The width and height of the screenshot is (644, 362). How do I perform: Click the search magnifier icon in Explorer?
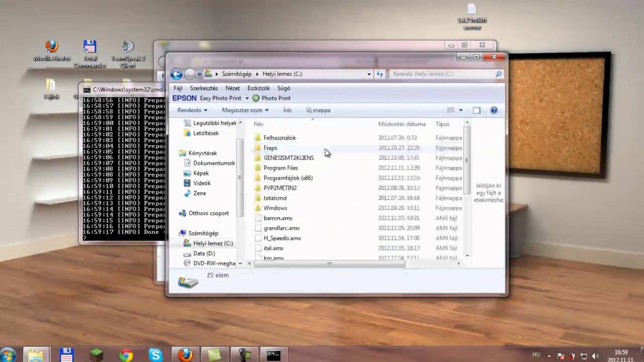pyautogui.click(x=499, y=74)
